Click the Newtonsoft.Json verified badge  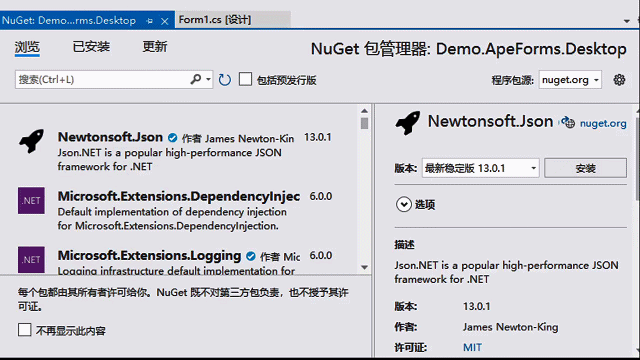173,138
